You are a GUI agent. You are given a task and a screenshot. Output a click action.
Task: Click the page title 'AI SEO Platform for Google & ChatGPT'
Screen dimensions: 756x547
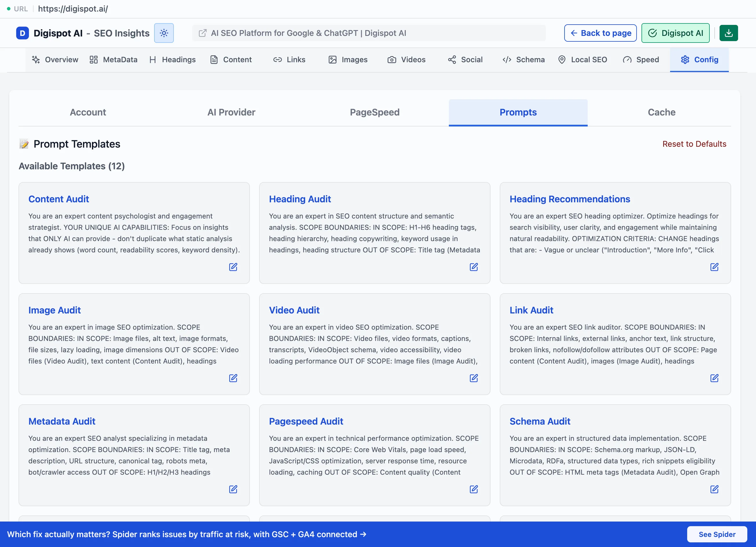308,33
